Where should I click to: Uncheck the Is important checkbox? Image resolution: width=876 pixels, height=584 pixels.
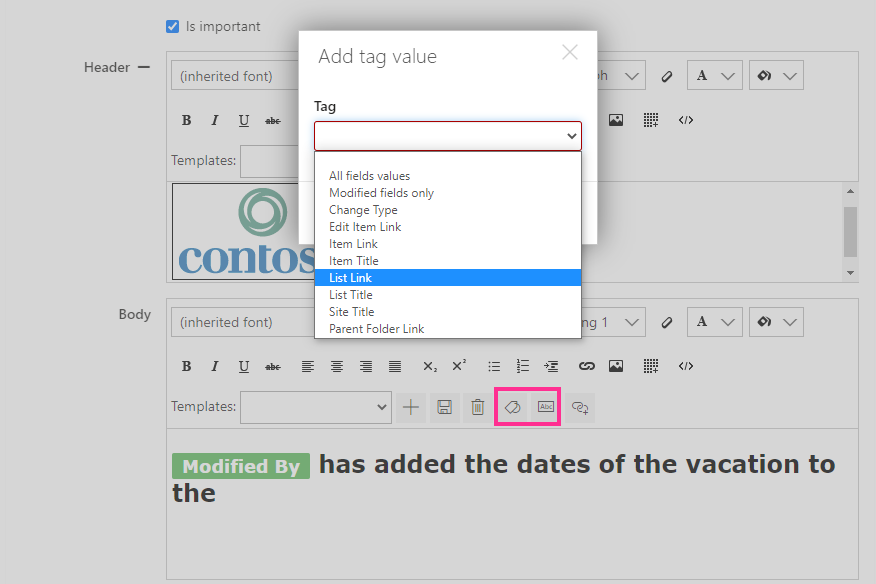click(173, 26)
